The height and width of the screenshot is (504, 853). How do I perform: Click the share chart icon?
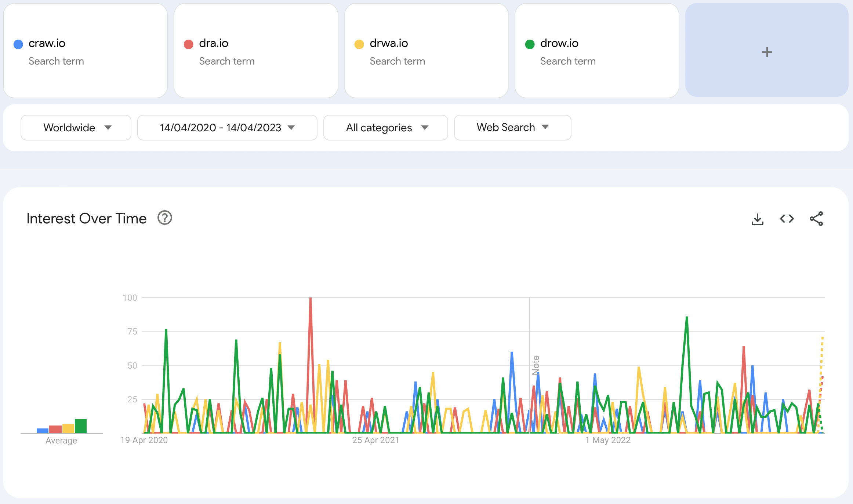(816, 219)
